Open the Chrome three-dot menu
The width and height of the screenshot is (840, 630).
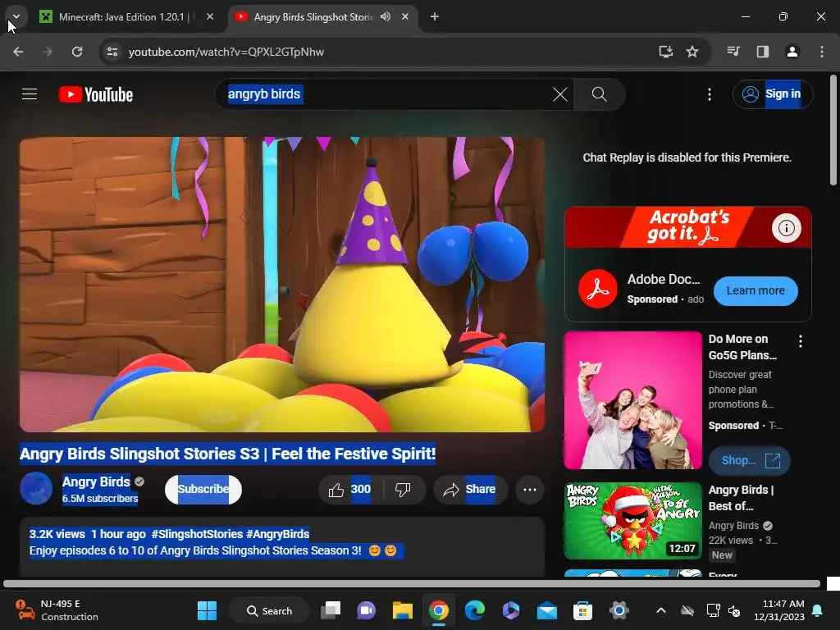(x=822, y=52)
